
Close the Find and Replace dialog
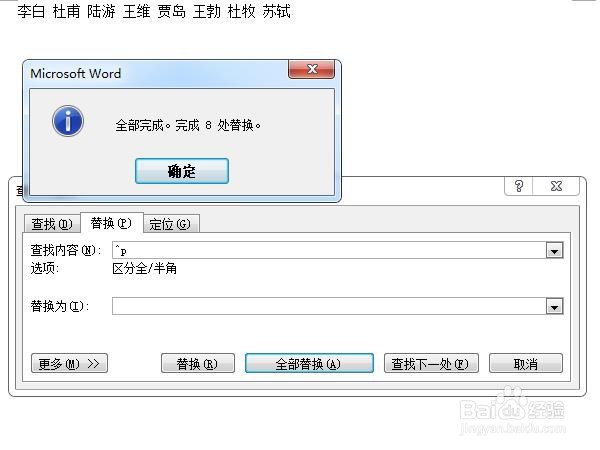(x=556, y=186)
